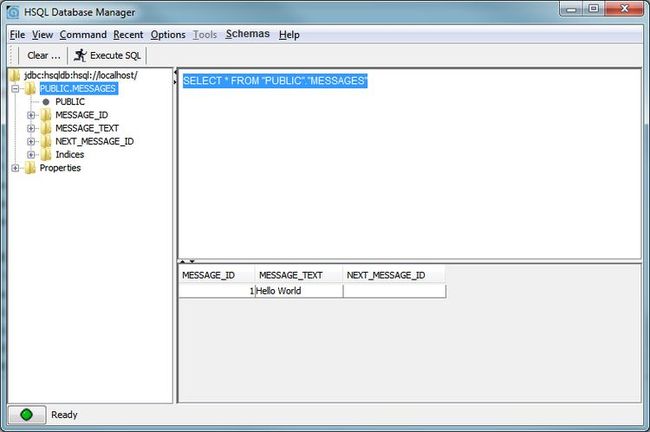Viewport: 650px width, 432px height.
Task: Click the NEXT_MESSAGE_ID column header
Action: tap(394, 275)
